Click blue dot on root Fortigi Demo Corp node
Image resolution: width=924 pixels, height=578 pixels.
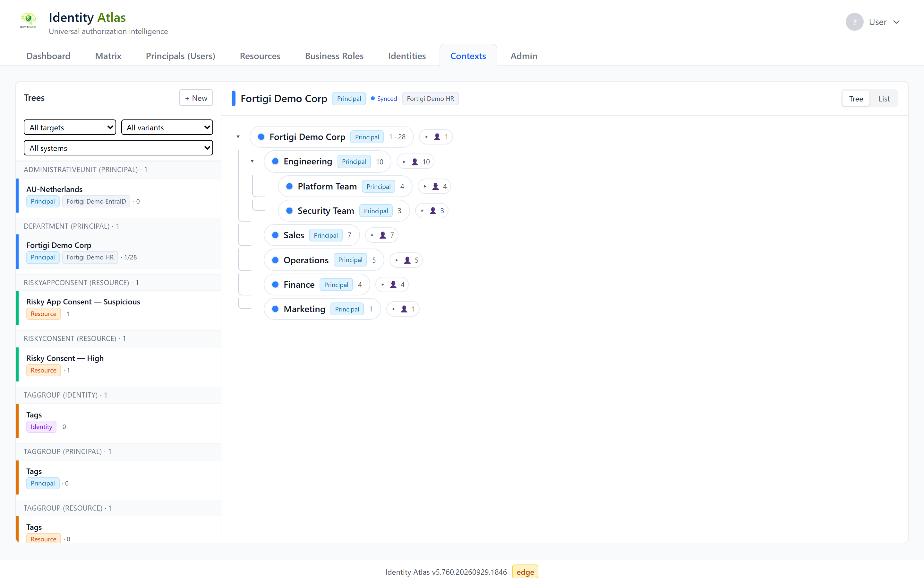point(261,137)
